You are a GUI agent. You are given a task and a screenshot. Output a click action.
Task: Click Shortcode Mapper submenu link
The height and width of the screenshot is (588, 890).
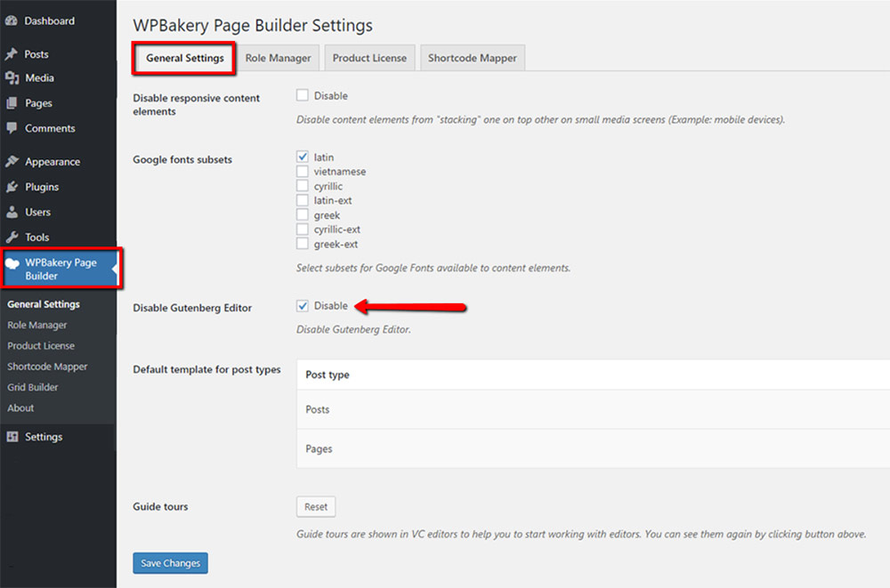(47, 366)
